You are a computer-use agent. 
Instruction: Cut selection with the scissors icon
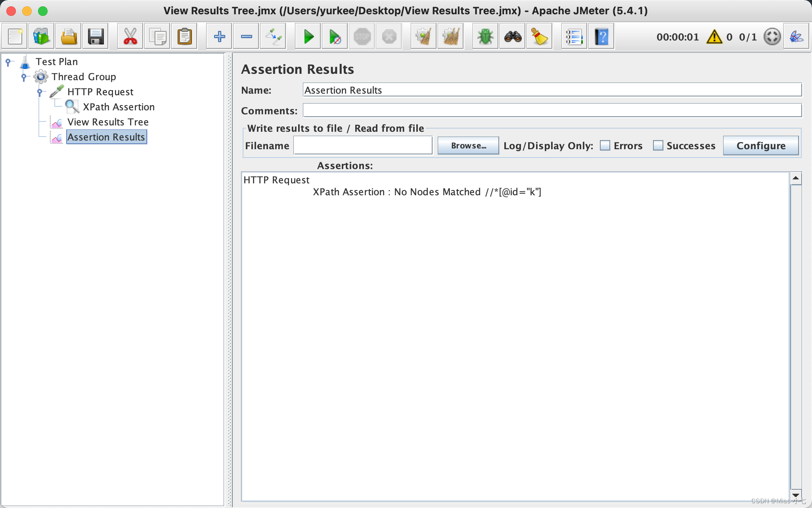click(x=130, y=37)
